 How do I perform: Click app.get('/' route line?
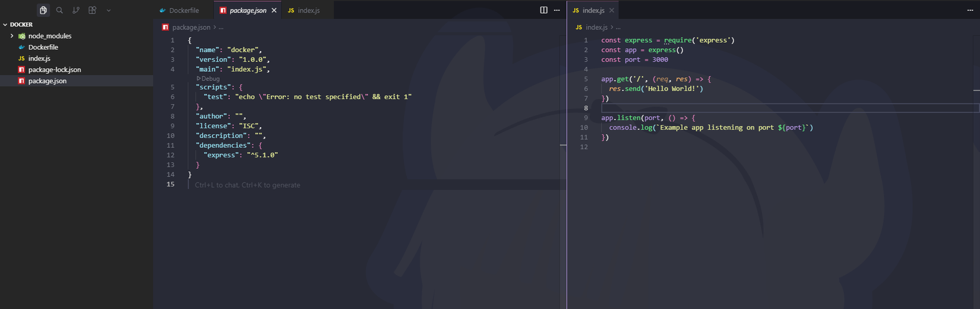tap(656, 79)
